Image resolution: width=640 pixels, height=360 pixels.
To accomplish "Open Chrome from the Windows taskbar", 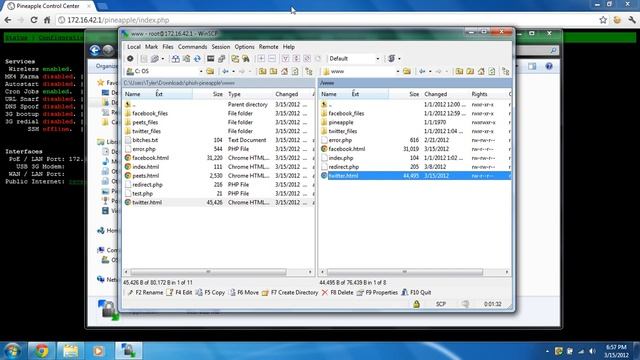I will pos(41,351).
